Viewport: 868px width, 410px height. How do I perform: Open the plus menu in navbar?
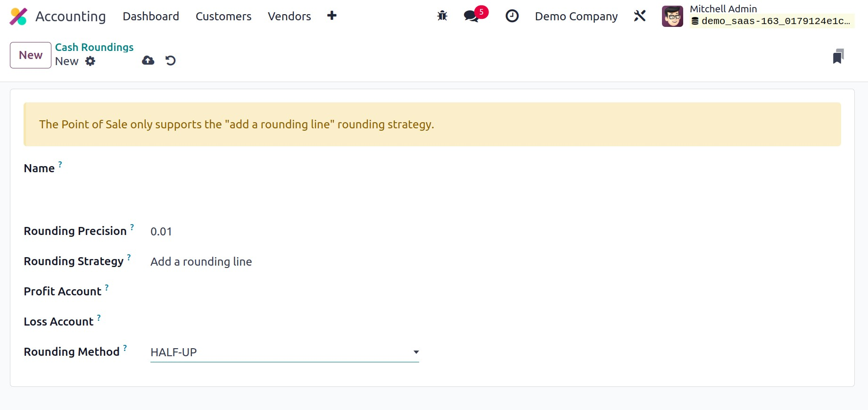point(331,16)
